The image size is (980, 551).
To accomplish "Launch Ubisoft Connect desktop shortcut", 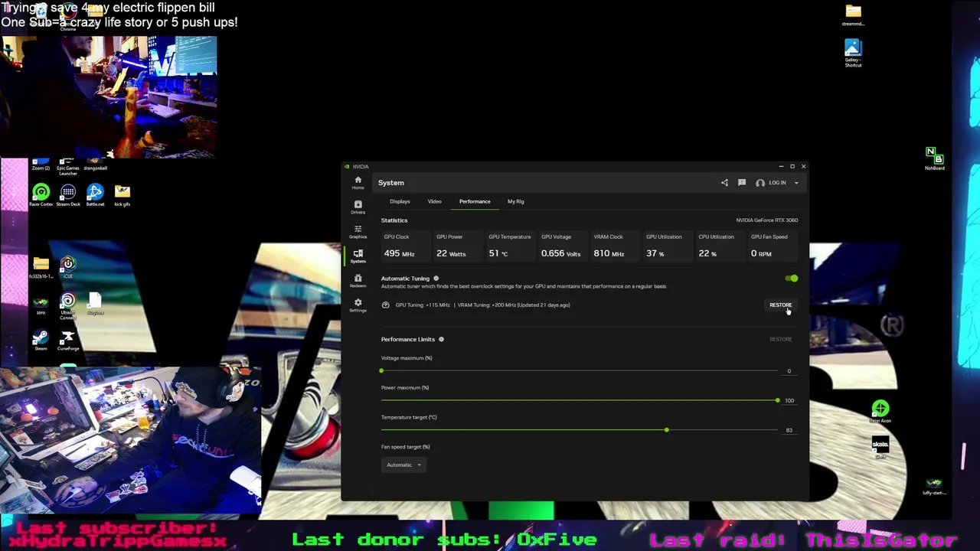I will click(x=68, y=306).
